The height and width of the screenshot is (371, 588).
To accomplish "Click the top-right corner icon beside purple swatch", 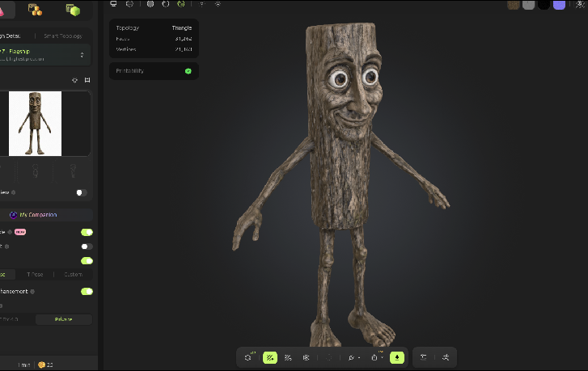I will [580, 5].
